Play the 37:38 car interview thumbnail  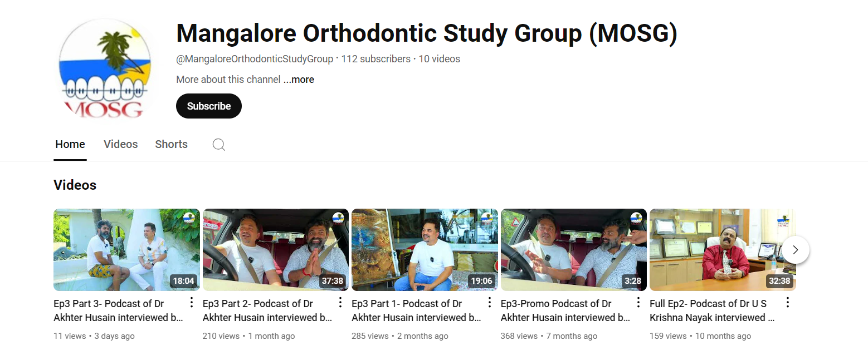276,250
